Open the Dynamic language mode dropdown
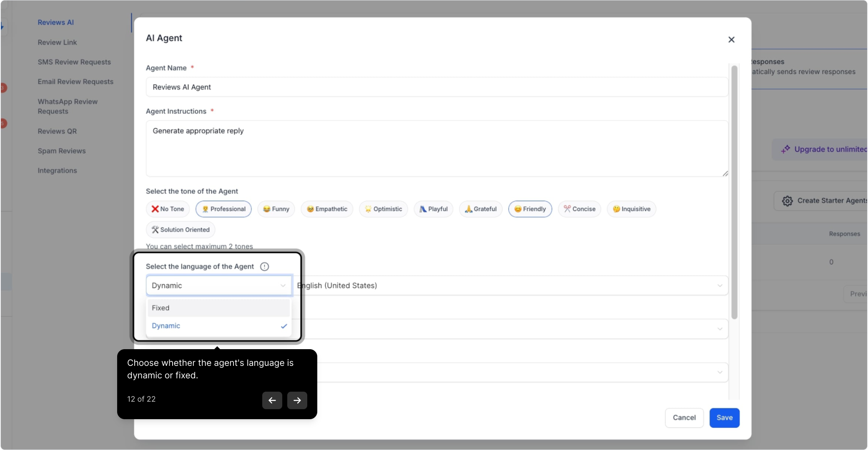Image resolution: width=868 pixels, height=450 pixels. coord(219,285)
